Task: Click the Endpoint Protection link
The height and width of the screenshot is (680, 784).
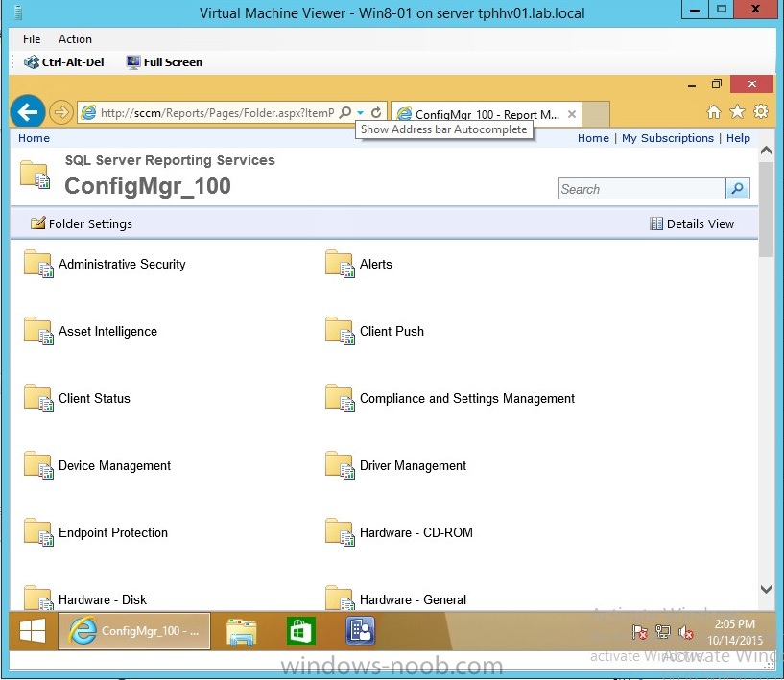Action: point(113,532)
